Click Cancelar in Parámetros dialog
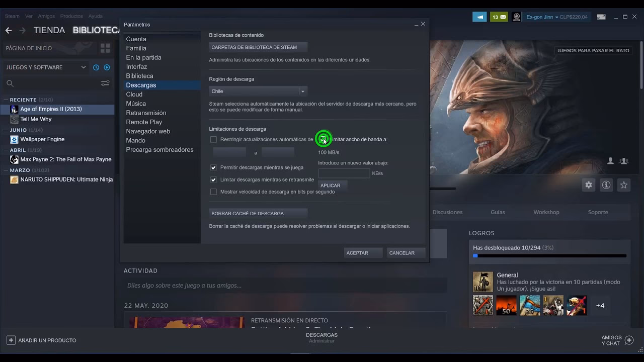This screenshot has width=644, height=362. (x=406, y=253)
